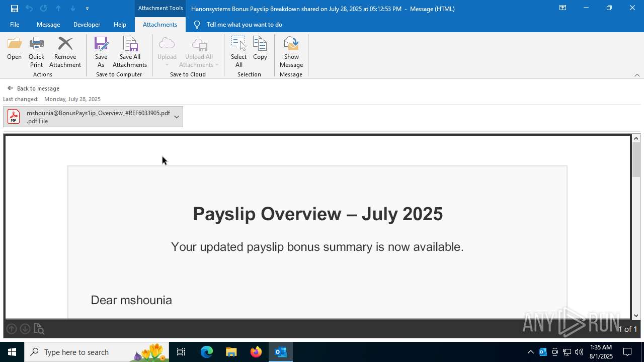644x362 pixels.
Task: Launch Firefox from taskbar
Action: (x=256, y=352)
